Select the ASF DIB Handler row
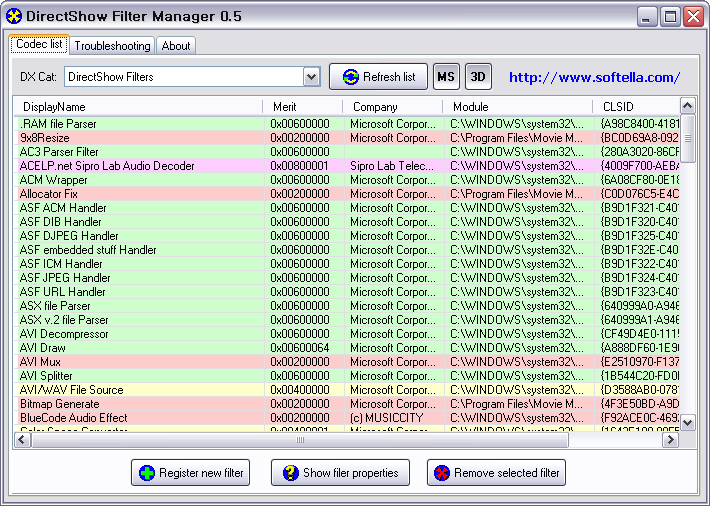 (347, 222)
